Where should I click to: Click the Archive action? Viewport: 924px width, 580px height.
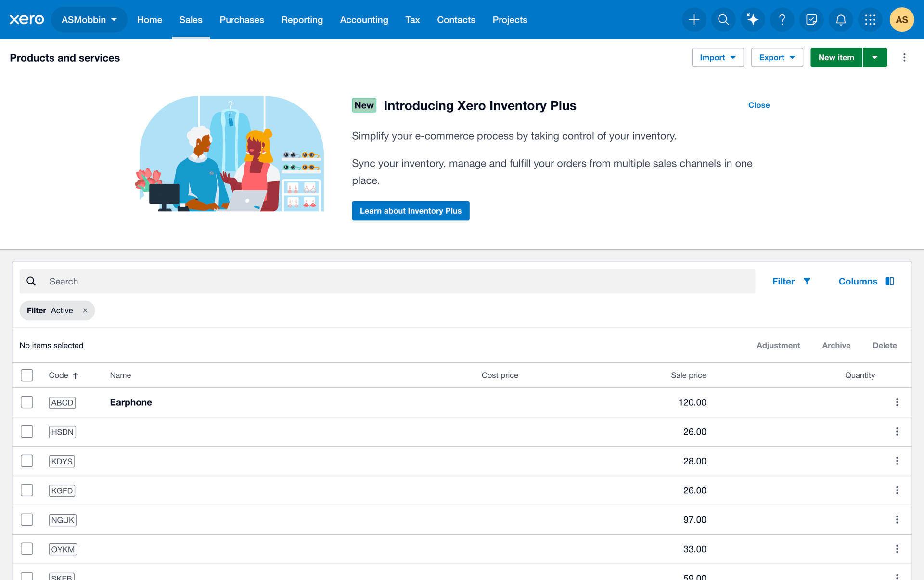pyautogui.click(x=836, y=345)
